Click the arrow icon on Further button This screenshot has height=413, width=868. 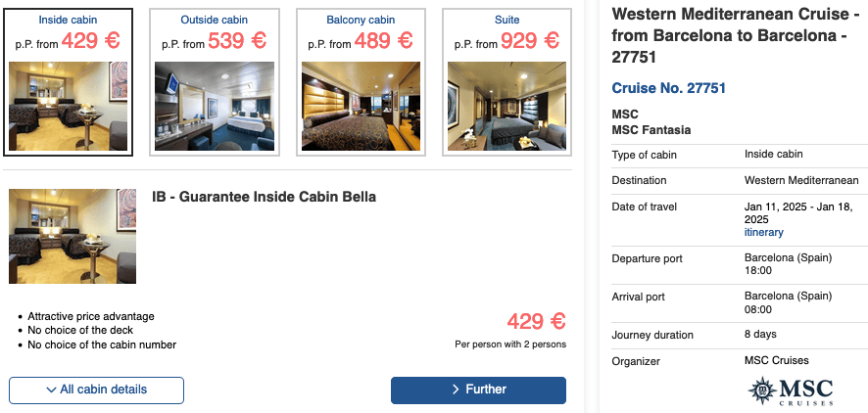point(457,390)
